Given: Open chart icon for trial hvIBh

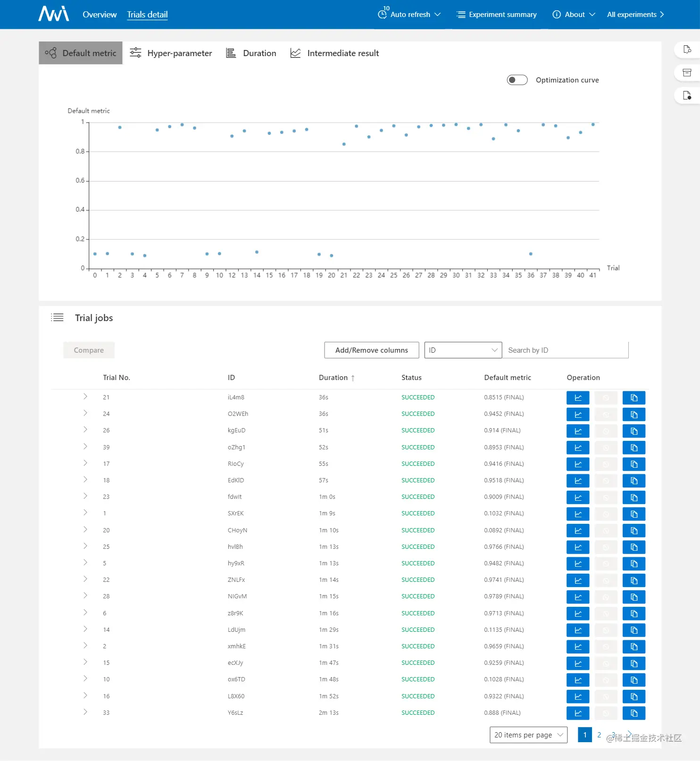Looking at the screenshot, I should pyautogui.click(x=578, y=547).
